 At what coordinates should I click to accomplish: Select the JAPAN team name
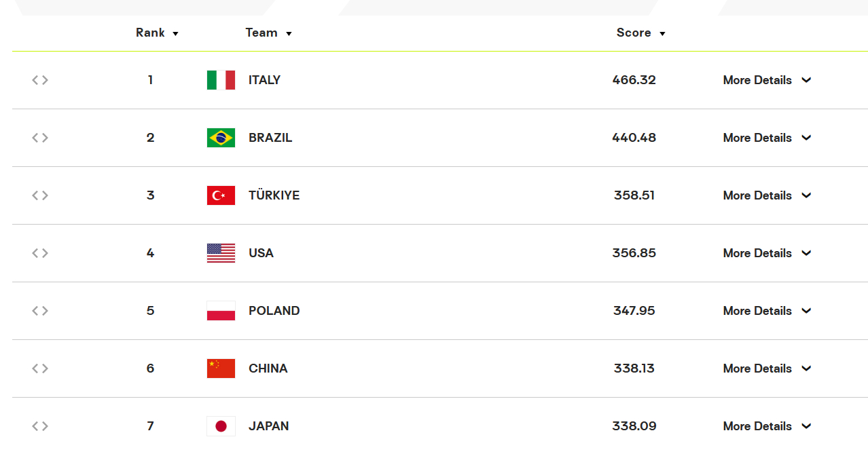268,426
